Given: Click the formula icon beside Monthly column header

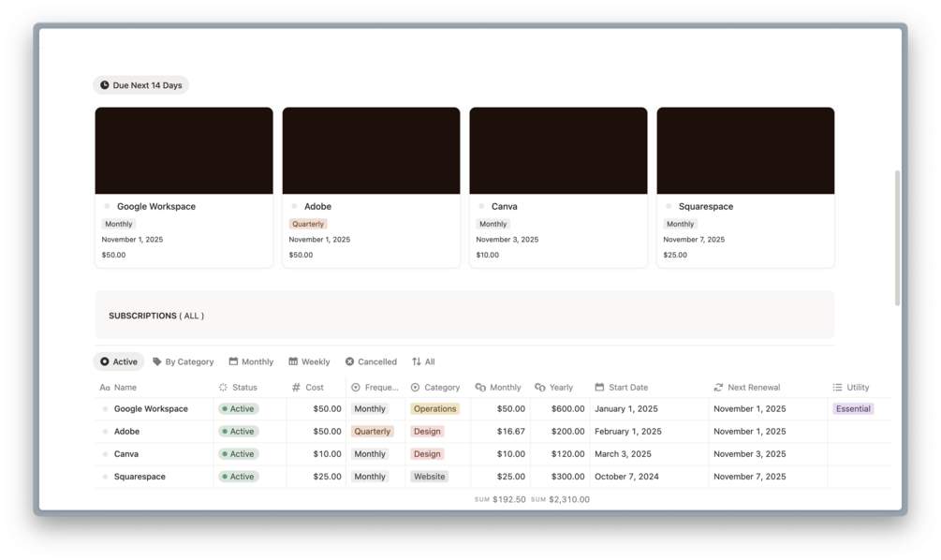Looking at the screenshot, I should coord(480,388).
